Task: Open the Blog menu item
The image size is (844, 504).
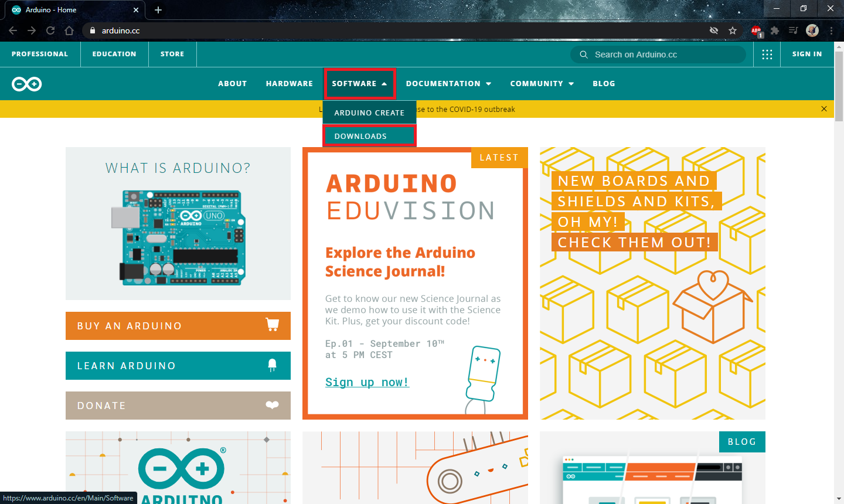Action: [604, 84]
